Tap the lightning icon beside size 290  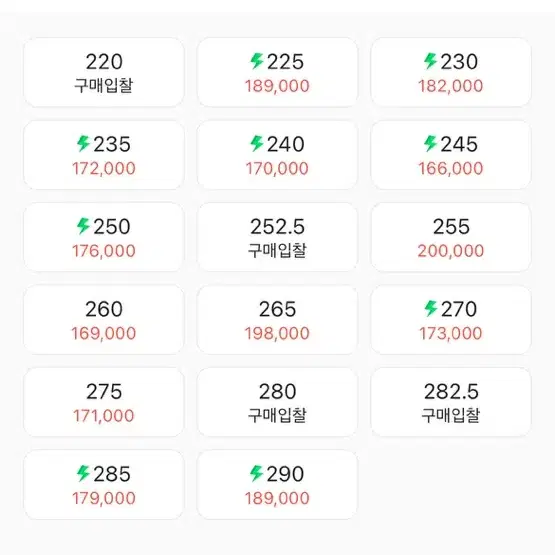coord(257,473)
